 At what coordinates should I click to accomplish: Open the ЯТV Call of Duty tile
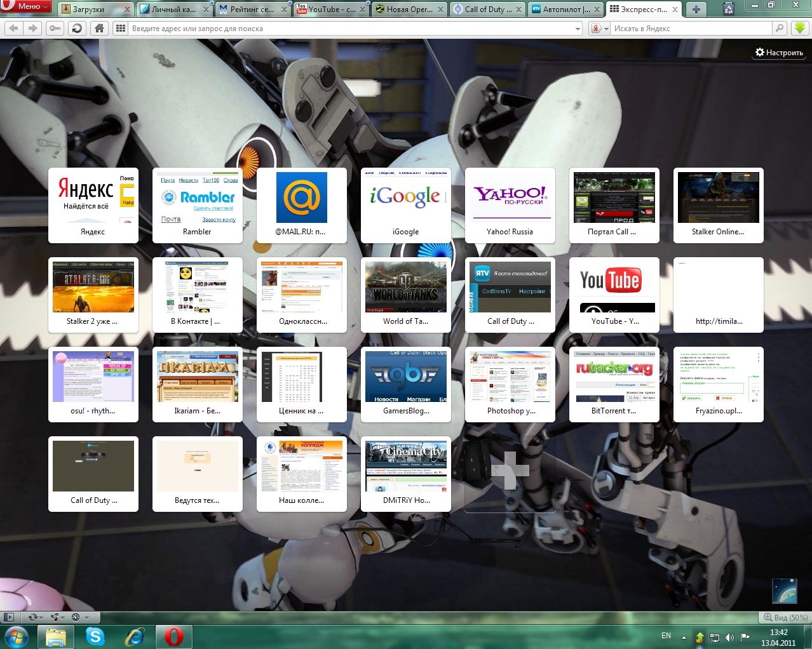point(510,295)
